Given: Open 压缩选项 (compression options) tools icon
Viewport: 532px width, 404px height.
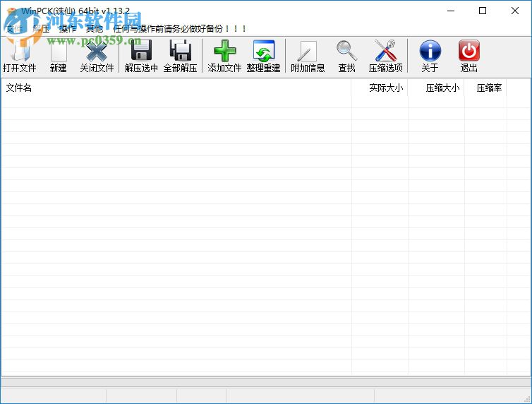Looking at the screenshot, I should (385, 51).
